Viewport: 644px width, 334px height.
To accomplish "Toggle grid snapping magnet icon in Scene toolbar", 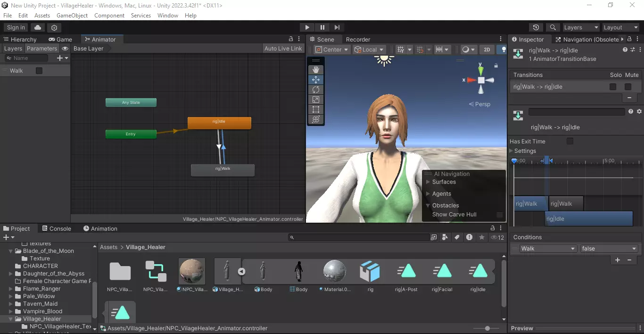I will click(420, 50).
